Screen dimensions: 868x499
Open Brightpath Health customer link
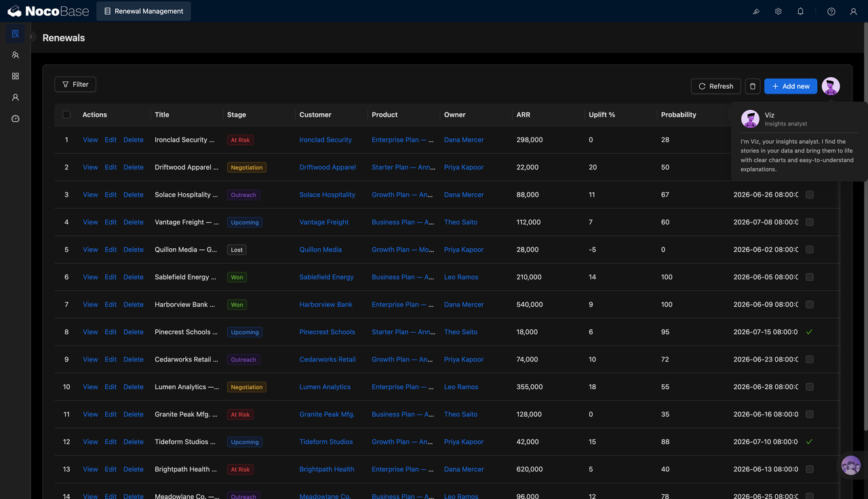pyautogui.click(x=327, y=469)
